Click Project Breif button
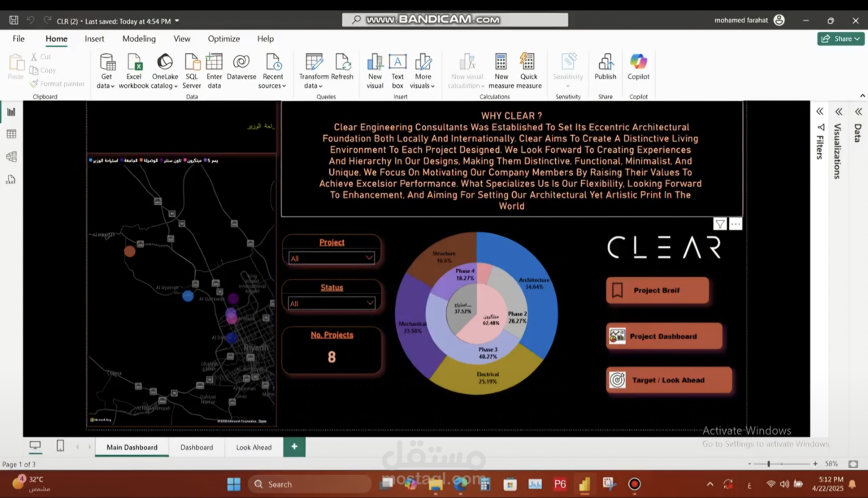Image resolution: width=868 pixels, height=498 pixels. click(657, 290)
